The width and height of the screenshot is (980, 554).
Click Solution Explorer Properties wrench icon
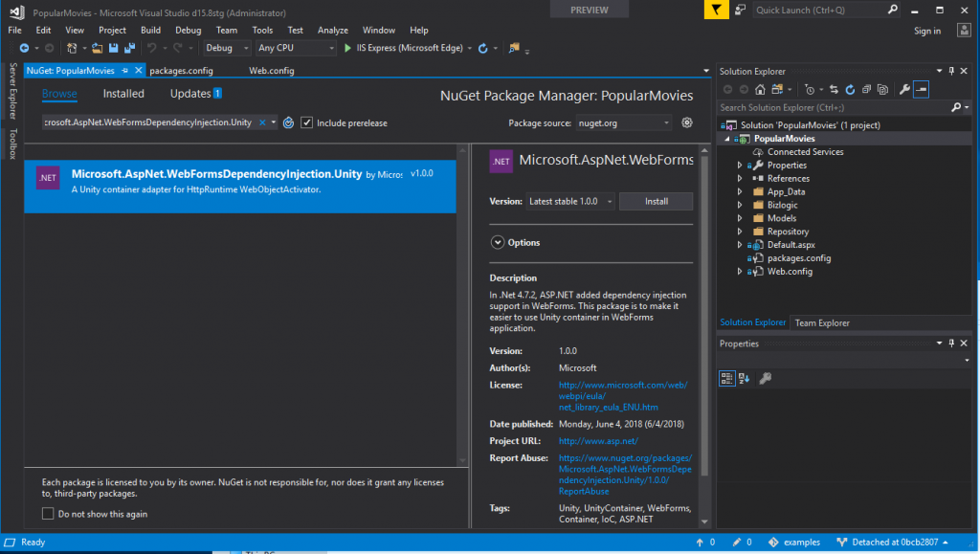pos(904,90)
